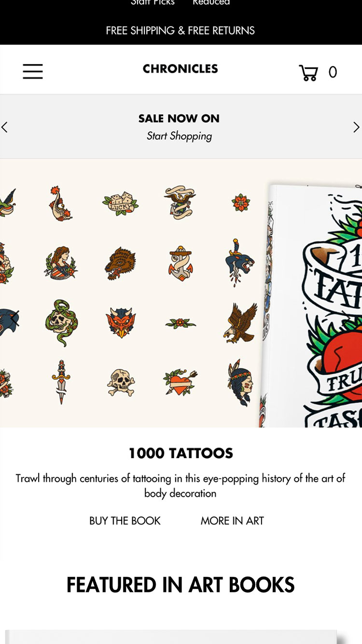362x644 pixels.
Task: Click the lucky dice tattoo illustration
Action: [121, 202]
